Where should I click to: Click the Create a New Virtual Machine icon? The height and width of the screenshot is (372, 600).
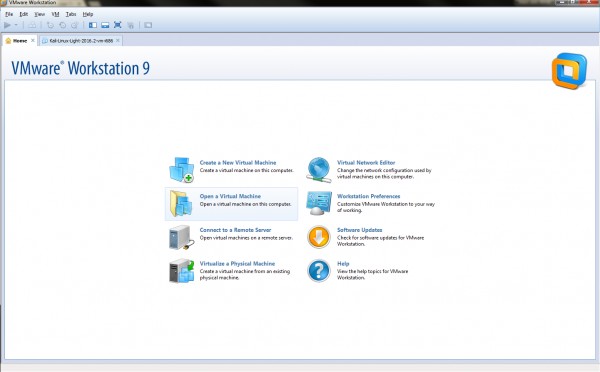click(x=181, y=170)
